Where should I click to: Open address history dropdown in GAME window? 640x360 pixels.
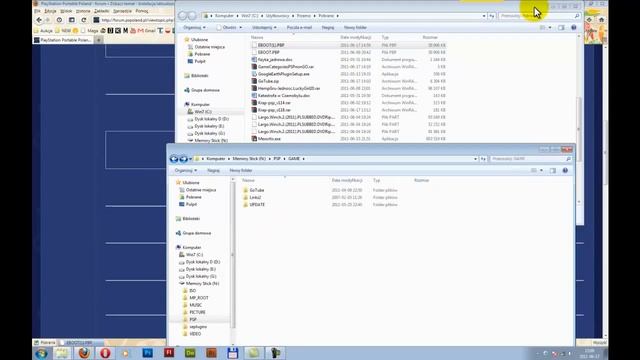[475, 159]
